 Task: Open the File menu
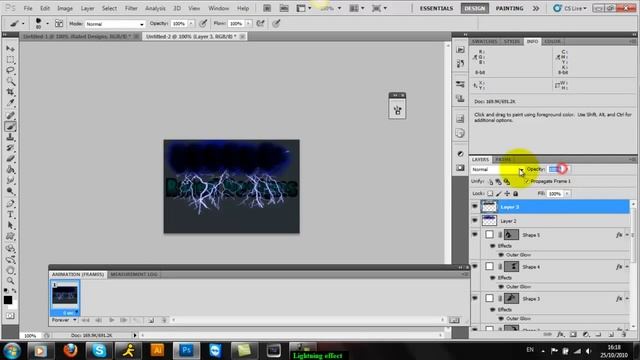(28, 8)
